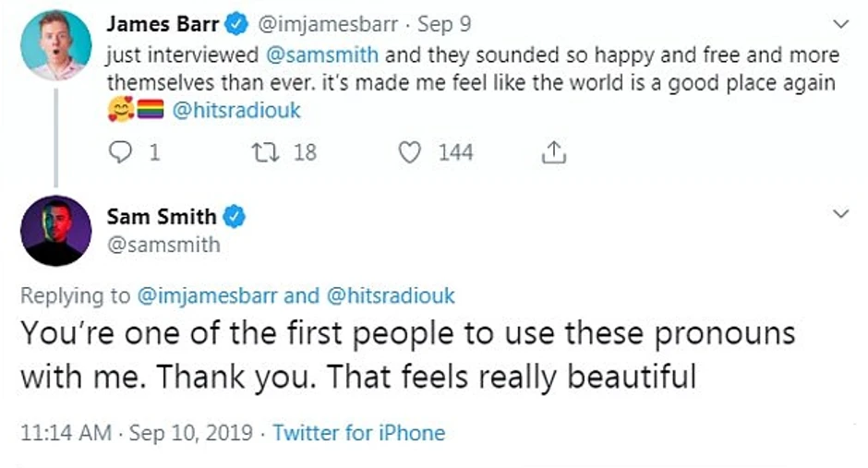This screenshot has height=468, width=868.
Task: Click Sam Smith's verified badge
Action: tap(235, 218)
